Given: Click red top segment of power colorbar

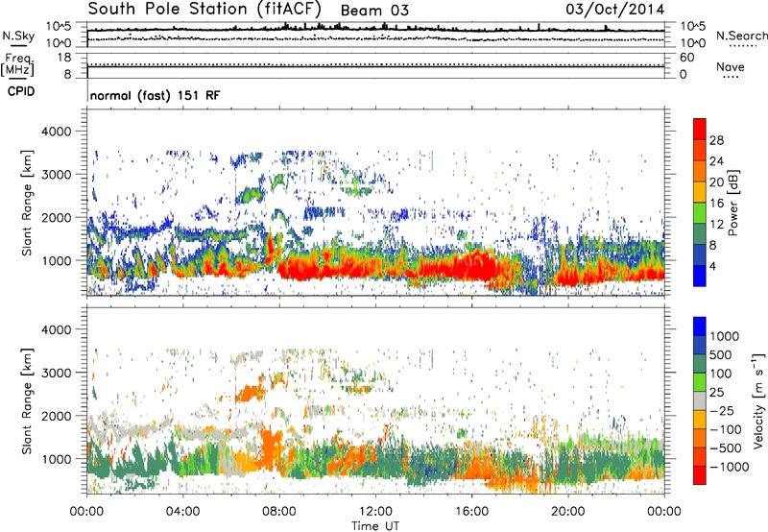Looking at the screenshot, I should point(700,129).
